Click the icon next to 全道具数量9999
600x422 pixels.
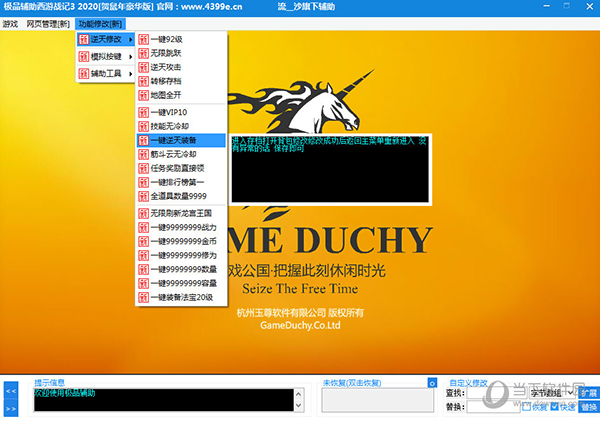(x=143, y=196)
